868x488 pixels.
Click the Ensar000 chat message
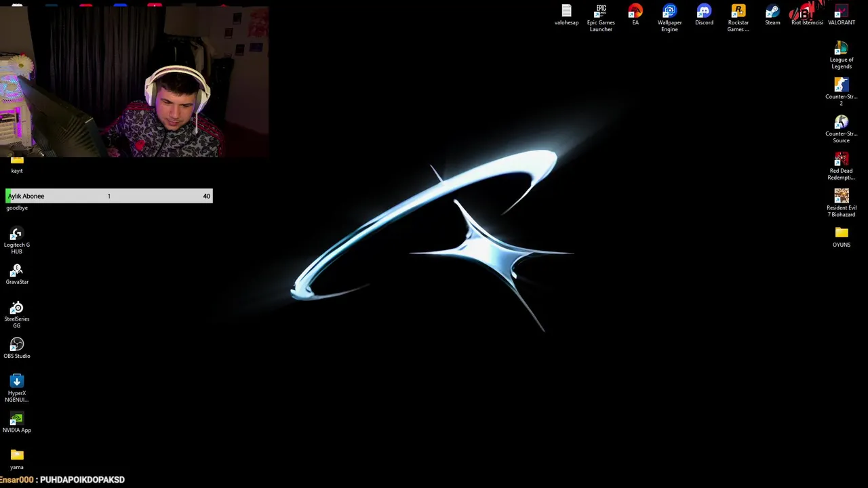coord(62,480)
